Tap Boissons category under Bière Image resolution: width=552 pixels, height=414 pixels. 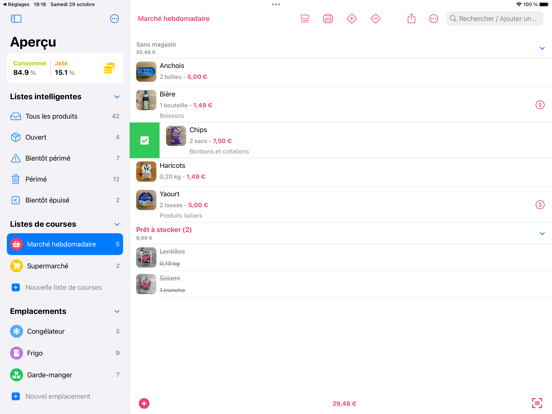tap(172, 116)
